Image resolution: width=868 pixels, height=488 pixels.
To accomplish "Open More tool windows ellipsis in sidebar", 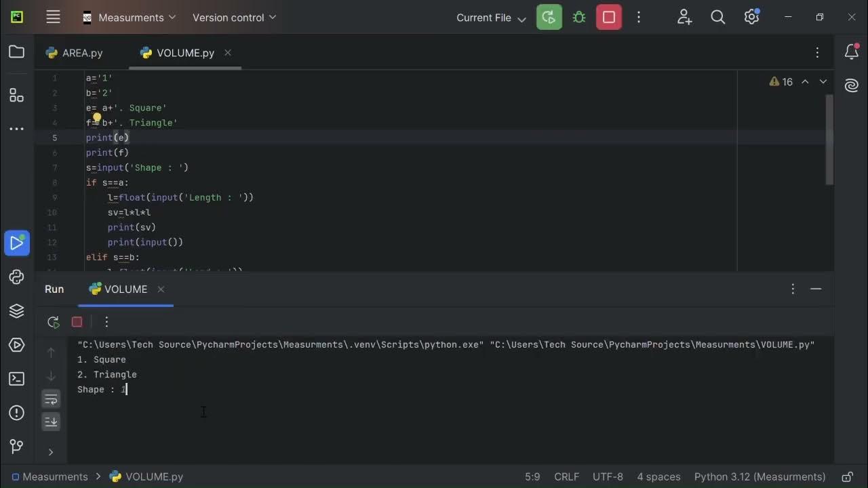I will click(17, 129).
